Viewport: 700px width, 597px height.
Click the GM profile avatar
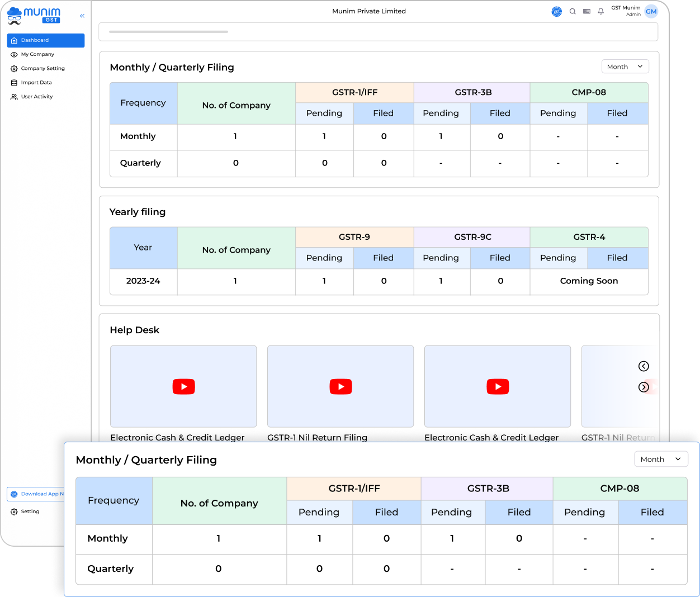[651, 11]
